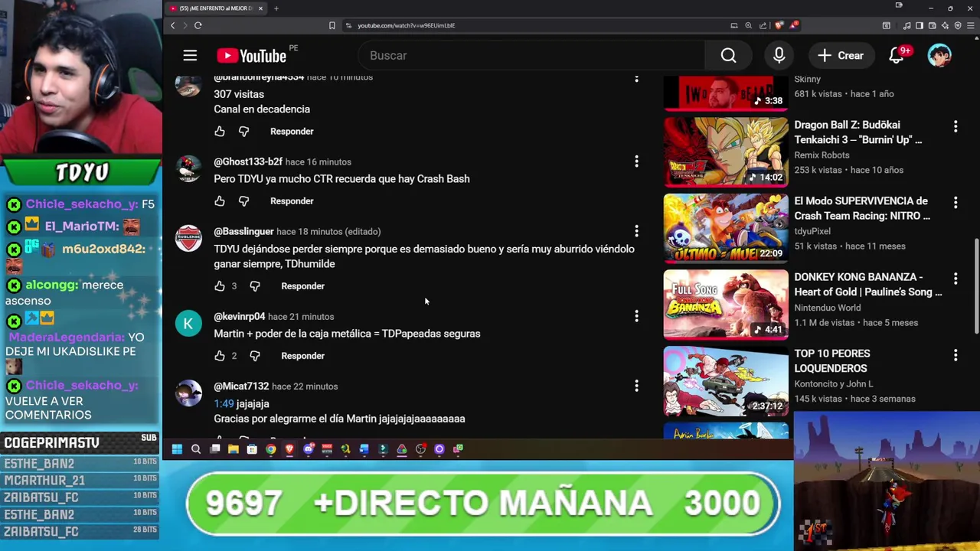Click the search magnifier button
The width and height of the screenshot is (980, 551).
[x=728, y=55]
